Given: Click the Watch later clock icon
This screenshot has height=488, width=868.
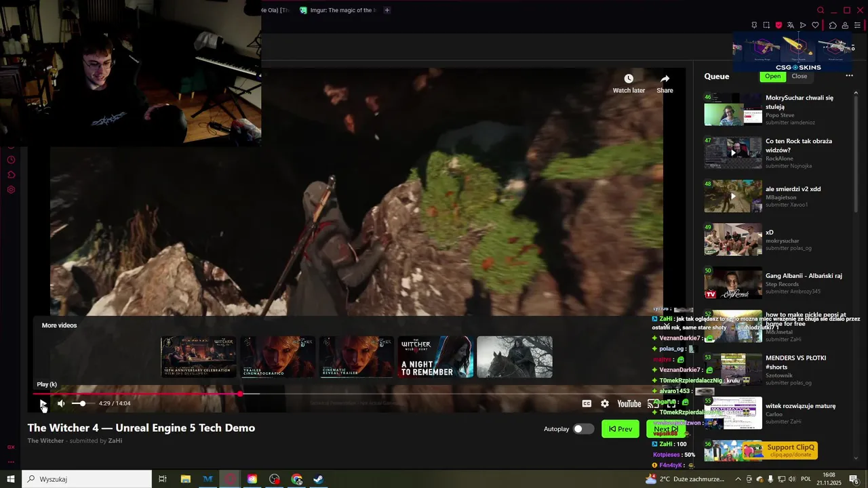Looking at the screenshot, I should pos(629,79).
